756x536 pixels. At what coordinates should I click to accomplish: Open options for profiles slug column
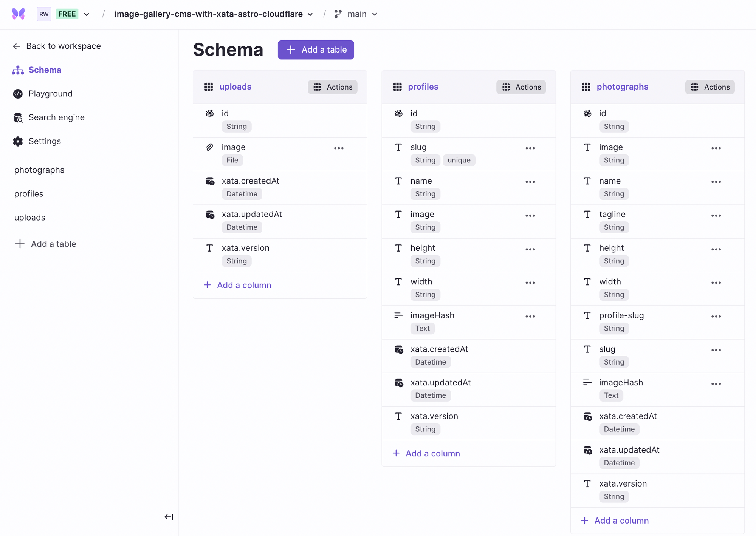pyautogui.click(x=530, y=148)
